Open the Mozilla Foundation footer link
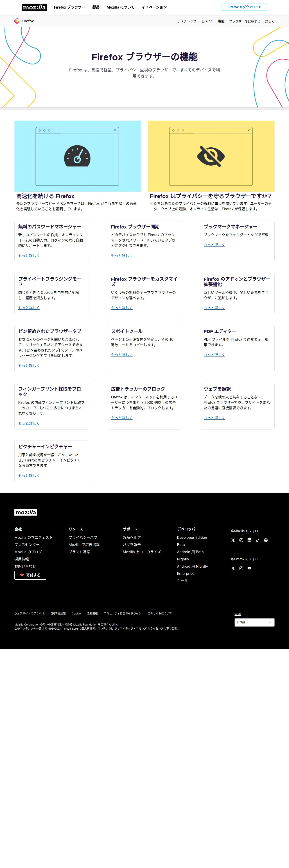This screenshot has width=289, height=868. pyautogui.click(x=85, y=625)
